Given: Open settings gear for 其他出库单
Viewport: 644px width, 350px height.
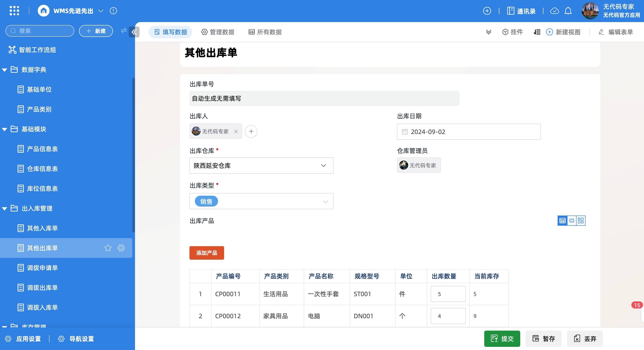Looking at the screenshot, I should (x=121, y=248).
